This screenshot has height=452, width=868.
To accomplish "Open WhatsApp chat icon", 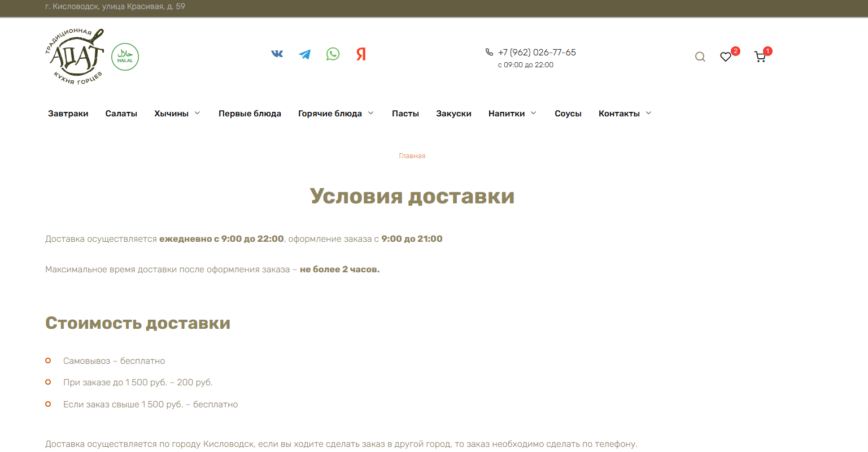I will point(333,54).
